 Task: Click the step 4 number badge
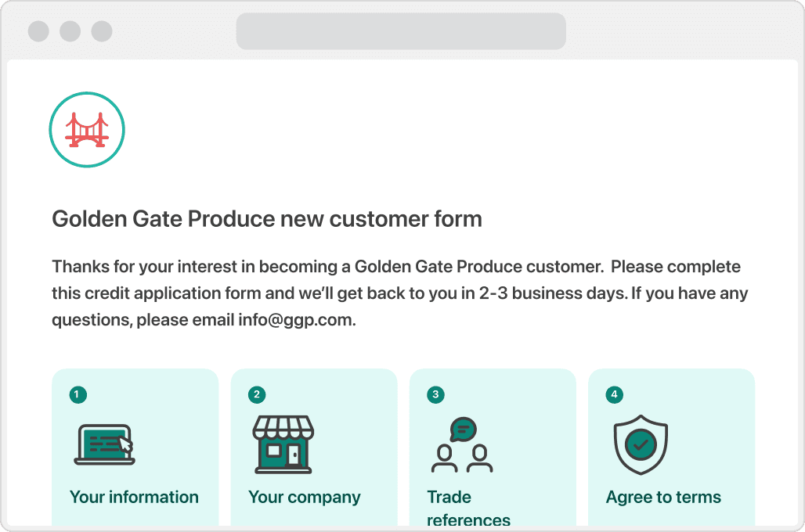click(x=614, y=394)
